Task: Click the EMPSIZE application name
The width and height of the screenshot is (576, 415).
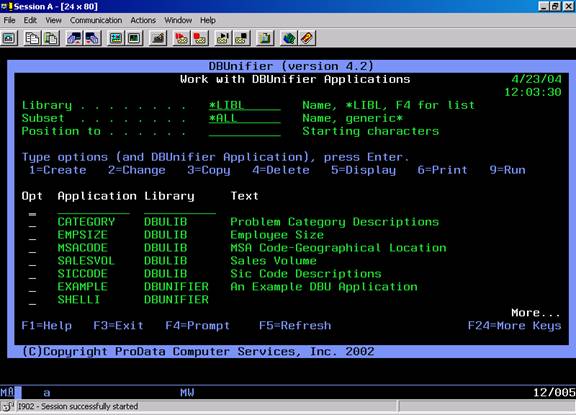Action: point(83,235)
